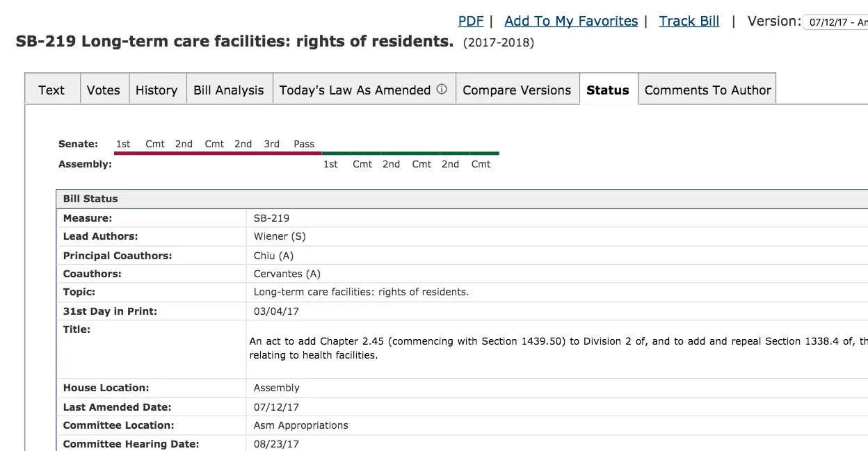This screenshot has height=451, width=868.
Task: Expand the Version dropdown
Action: click(x=836, y=22)
